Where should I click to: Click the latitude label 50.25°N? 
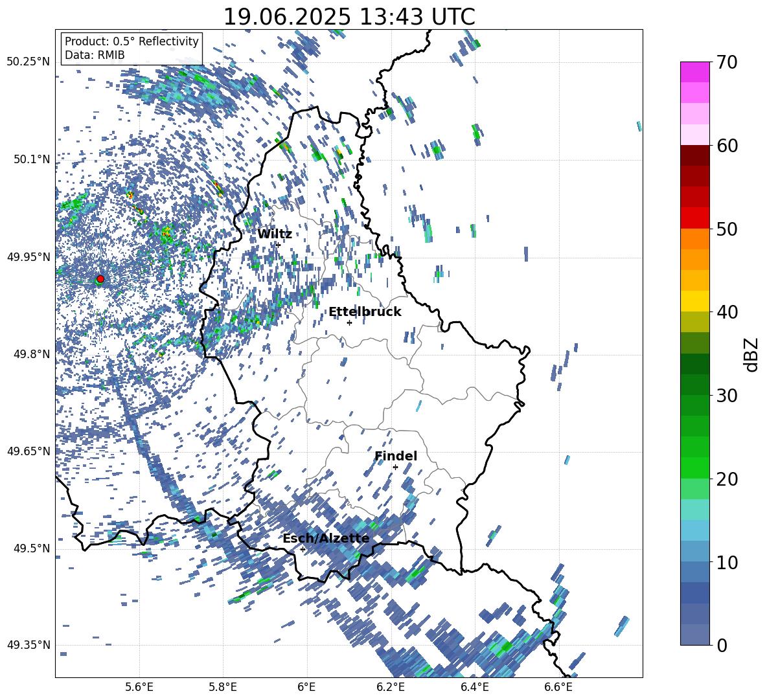29,62
